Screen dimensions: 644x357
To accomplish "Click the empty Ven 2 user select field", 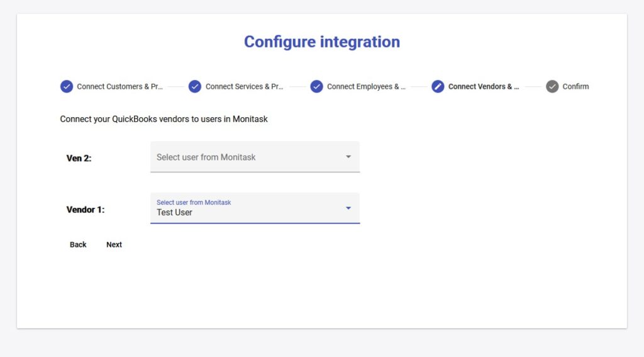I will click(245, 157).
